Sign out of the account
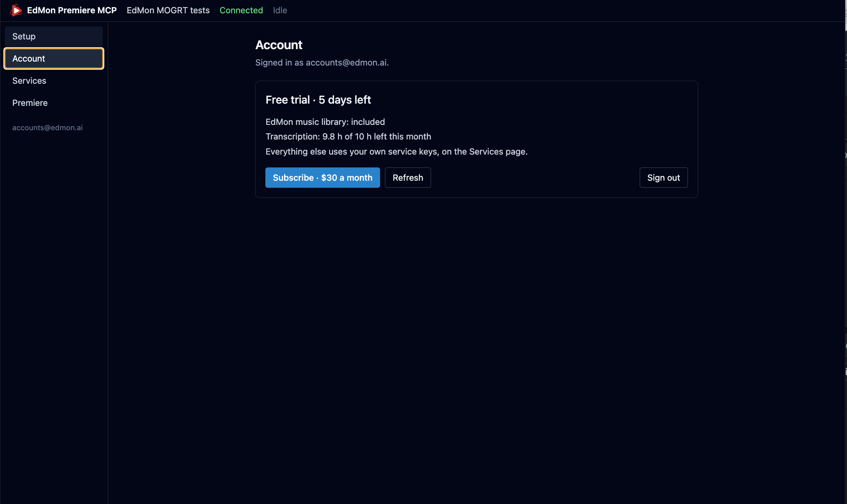 click(664, 178)
